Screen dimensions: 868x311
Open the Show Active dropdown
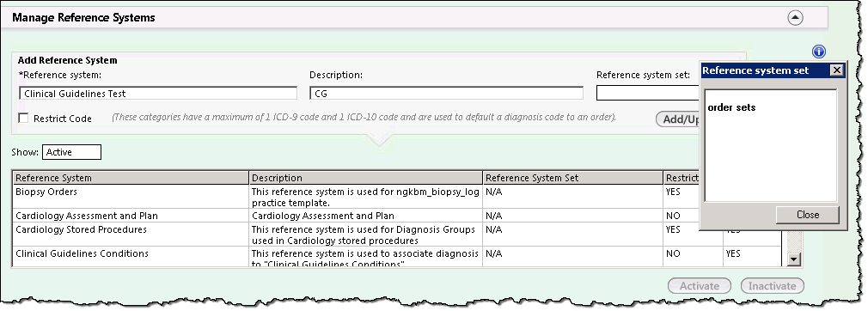pos(71,152)
